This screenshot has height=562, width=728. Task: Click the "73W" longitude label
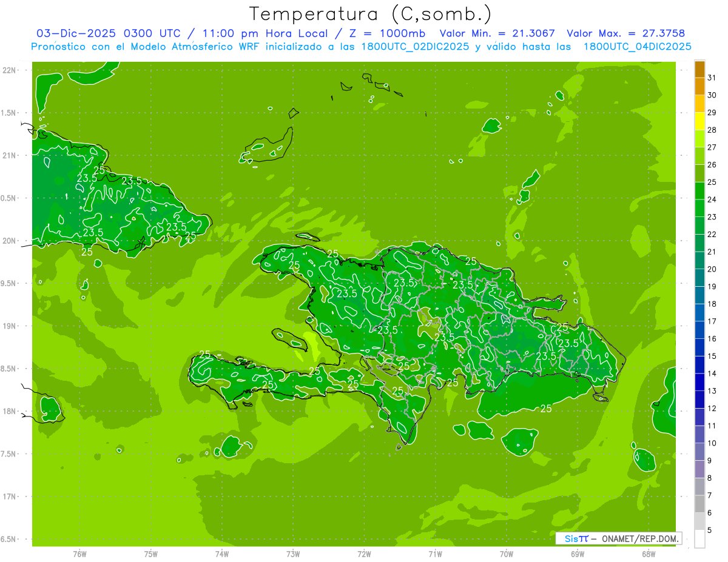click(x=293, y=554)
